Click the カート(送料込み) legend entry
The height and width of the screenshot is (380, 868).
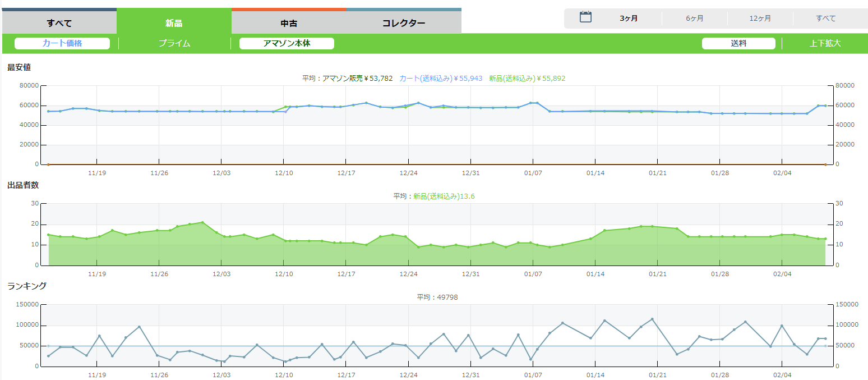441,79
